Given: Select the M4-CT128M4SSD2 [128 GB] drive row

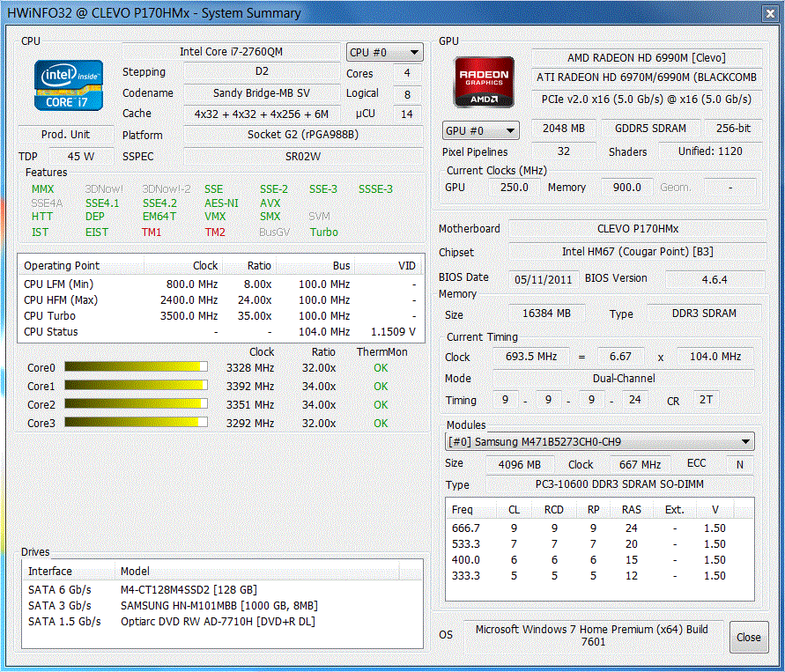Looking at the screenshot, I should (222, 589).
